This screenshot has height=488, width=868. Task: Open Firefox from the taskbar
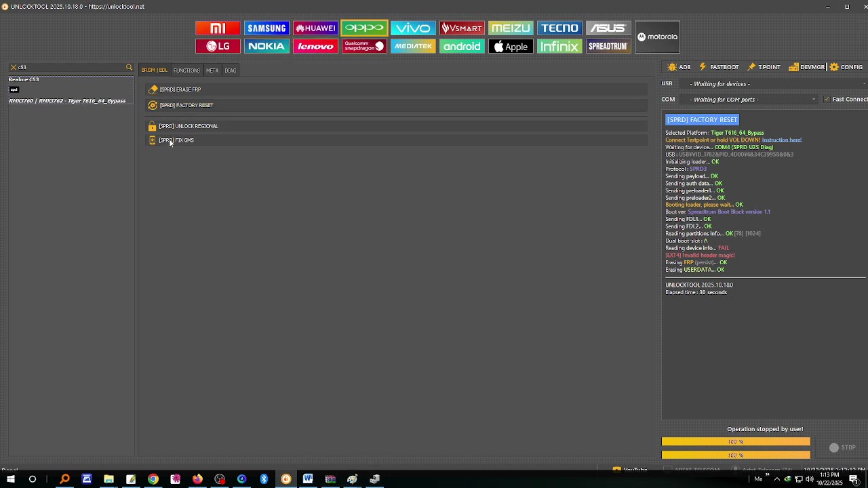[197, 480]
